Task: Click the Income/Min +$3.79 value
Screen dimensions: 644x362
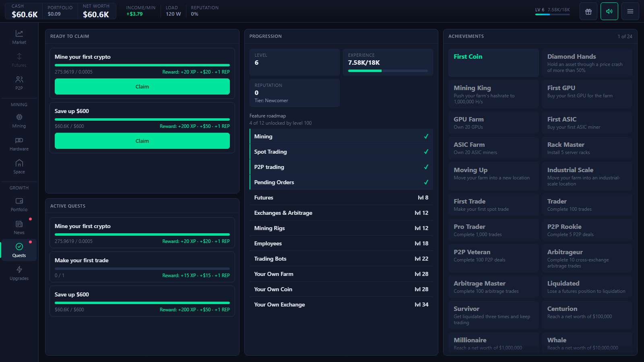Action: [x=134, y=14]
